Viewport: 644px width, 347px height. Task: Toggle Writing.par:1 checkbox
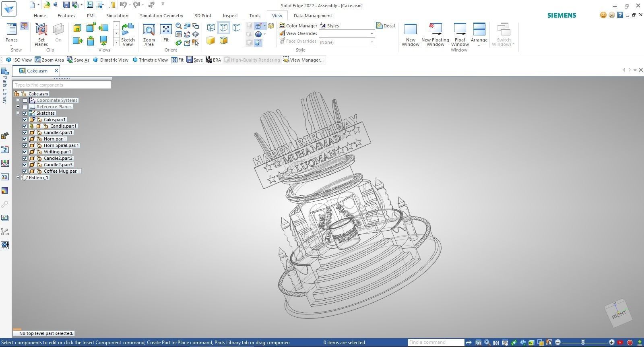25,152
